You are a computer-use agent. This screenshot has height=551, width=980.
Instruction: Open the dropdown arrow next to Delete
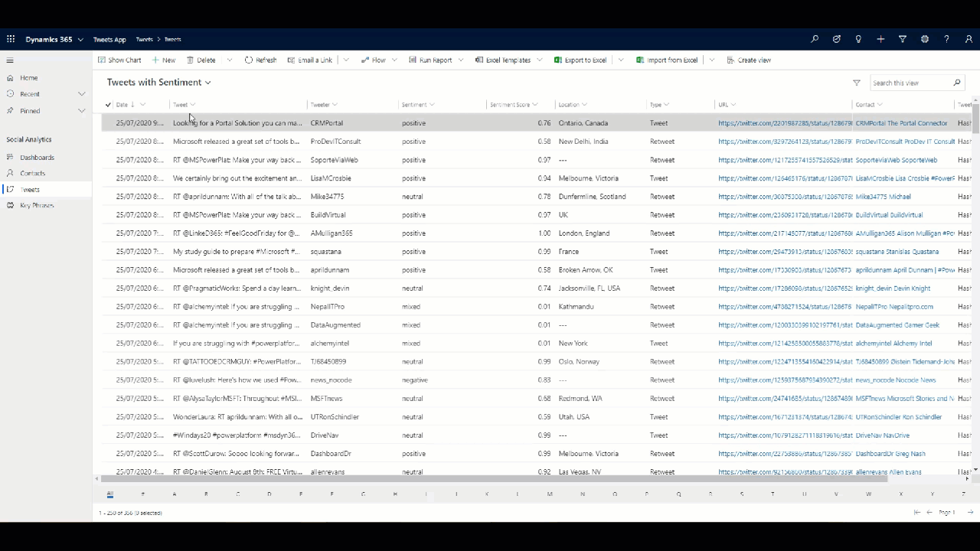pos(229,60)
